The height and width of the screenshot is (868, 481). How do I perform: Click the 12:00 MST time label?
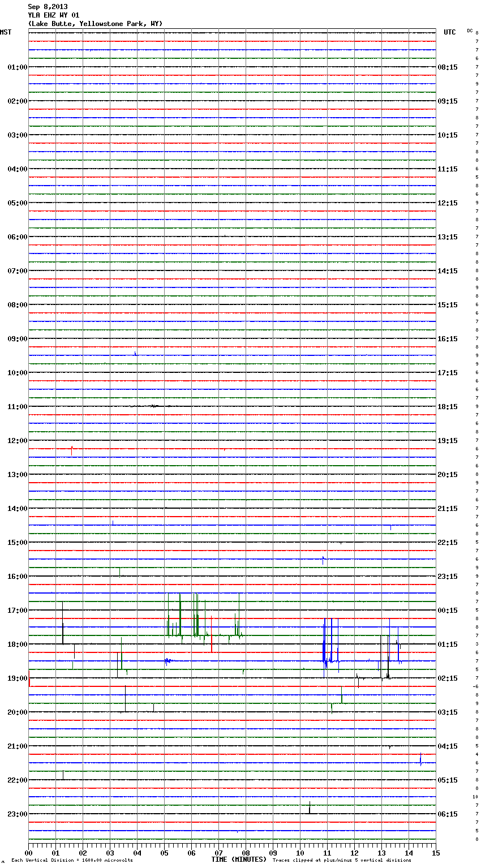(18, 441)
